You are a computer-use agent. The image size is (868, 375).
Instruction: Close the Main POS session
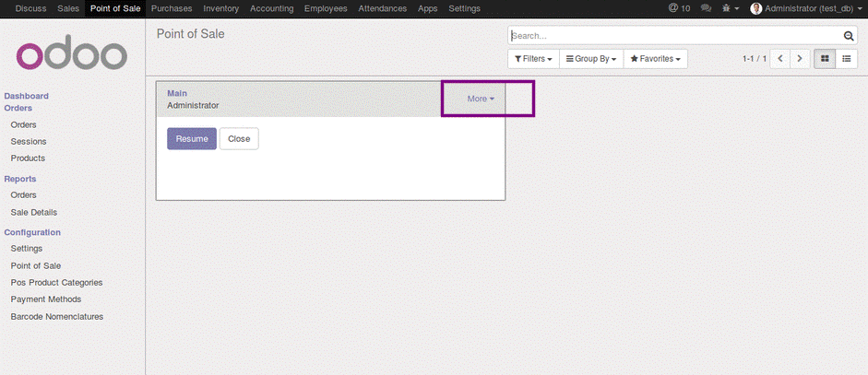click(x=239, y=139)
